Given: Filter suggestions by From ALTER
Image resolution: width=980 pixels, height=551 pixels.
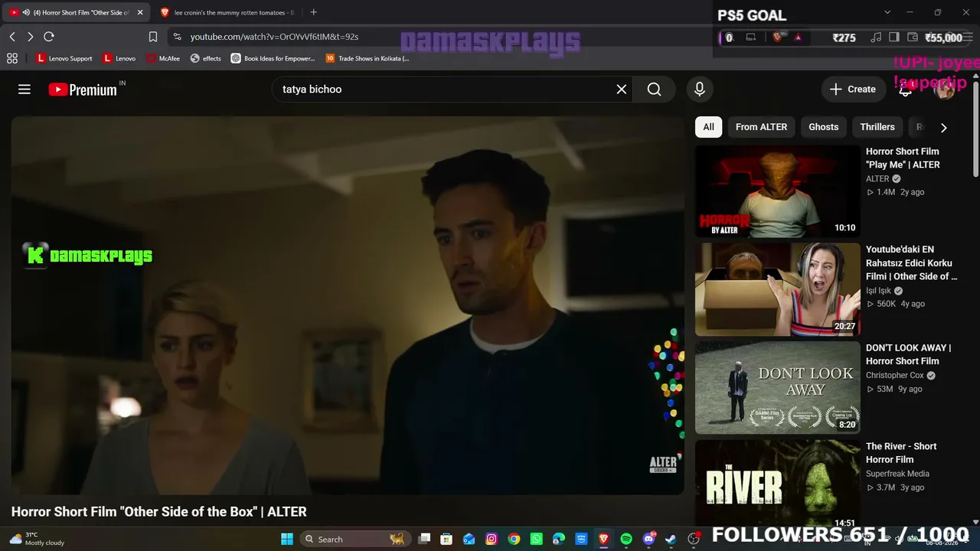Looking at the screenshot, I should [x=761, y=127].
